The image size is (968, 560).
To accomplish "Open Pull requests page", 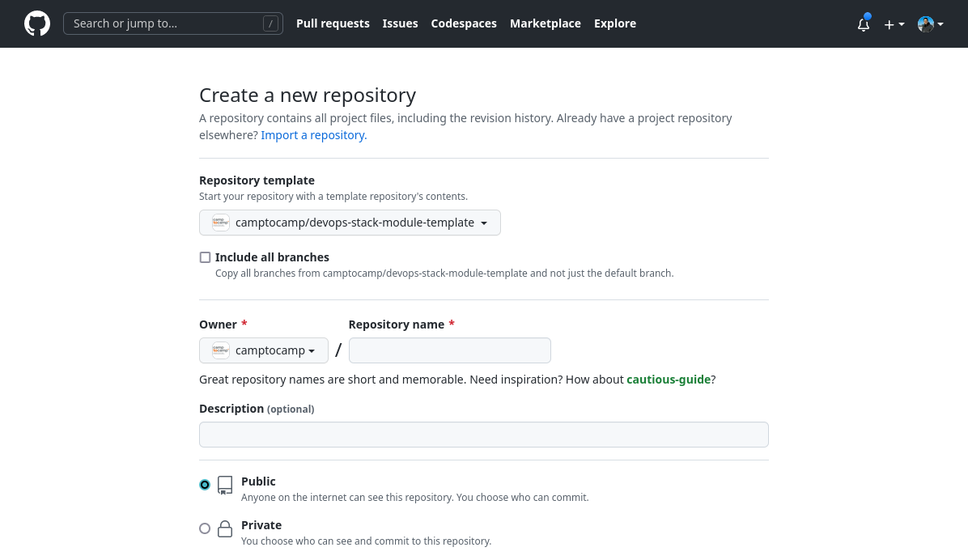I will pyautogui.click(x=333, y=23).
